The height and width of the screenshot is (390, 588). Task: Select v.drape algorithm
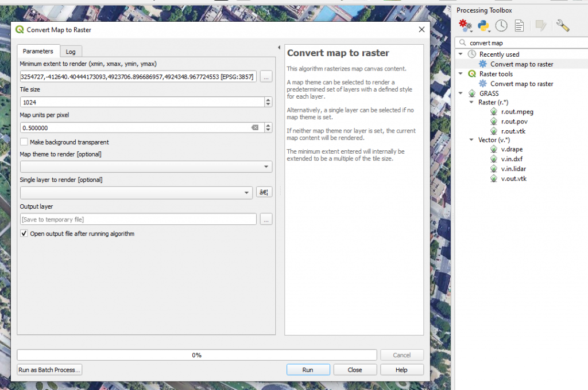click(x=512, y=149)
